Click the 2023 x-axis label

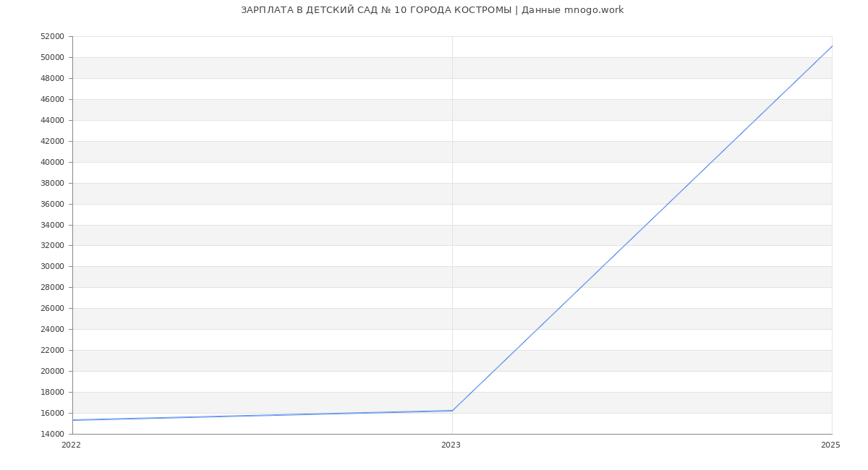451,445
